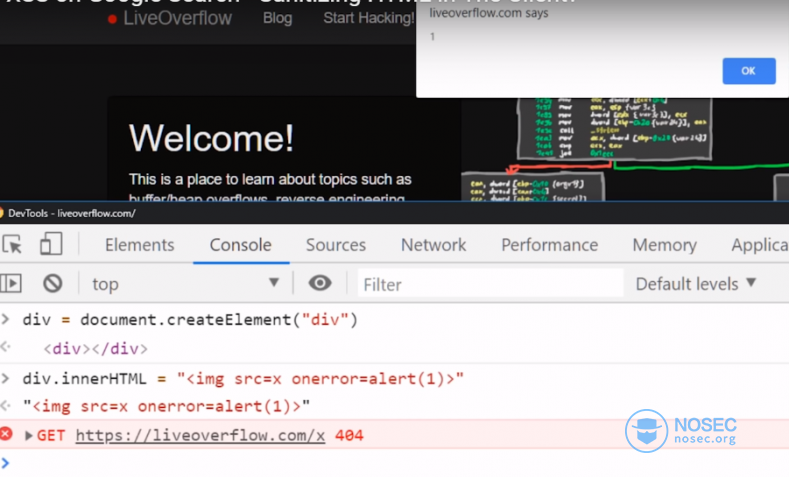Click the 404 status text

tap(349, 435)
